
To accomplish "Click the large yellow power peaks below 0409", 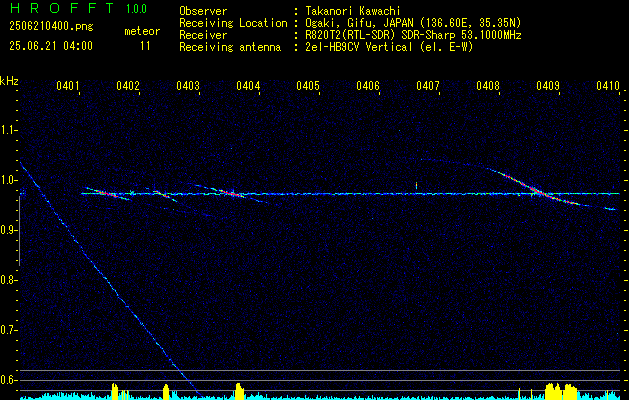I will (x=561, y=391).
